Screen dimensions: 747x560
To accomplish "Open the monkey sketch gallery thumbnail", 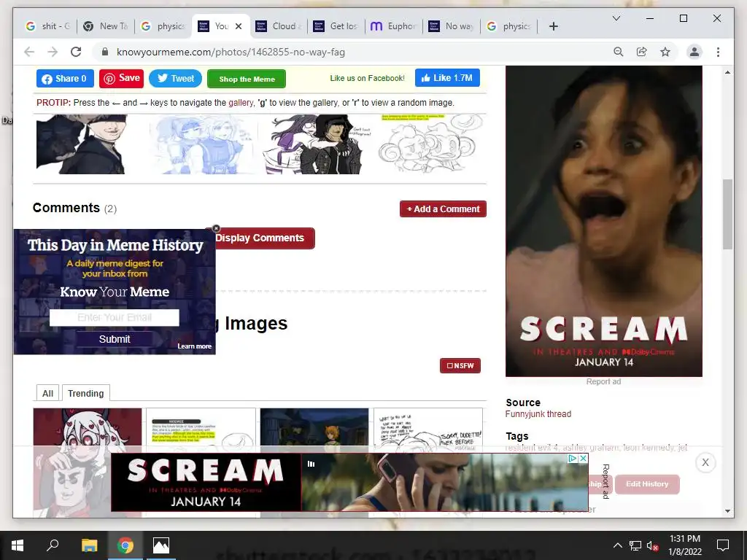I will (x=431, y=144).
